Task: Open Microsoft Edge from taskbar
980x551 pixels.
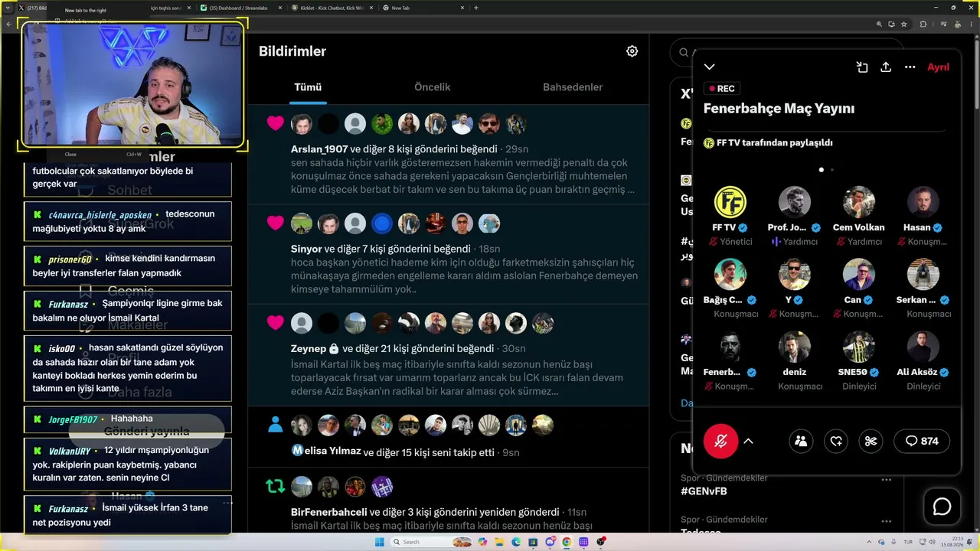Action: click(515, 542)
